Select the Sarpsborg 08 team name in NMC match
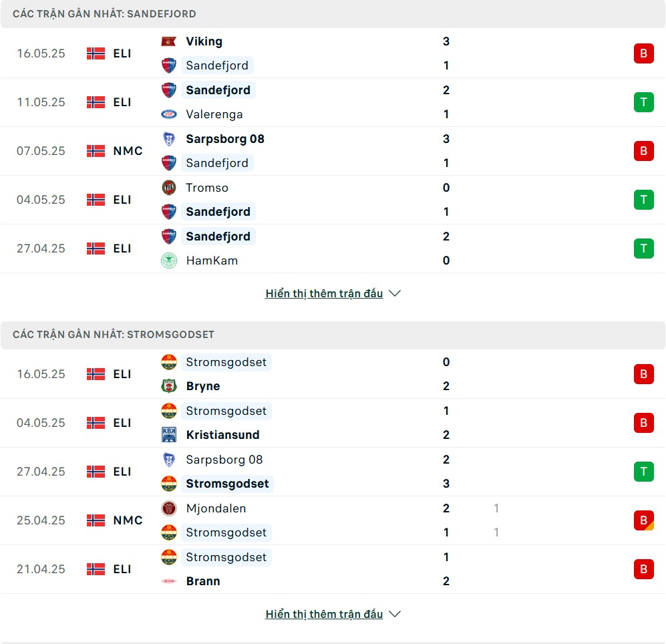Image resolution: width=666 pixels, height=644 pixels. [225, 139]
